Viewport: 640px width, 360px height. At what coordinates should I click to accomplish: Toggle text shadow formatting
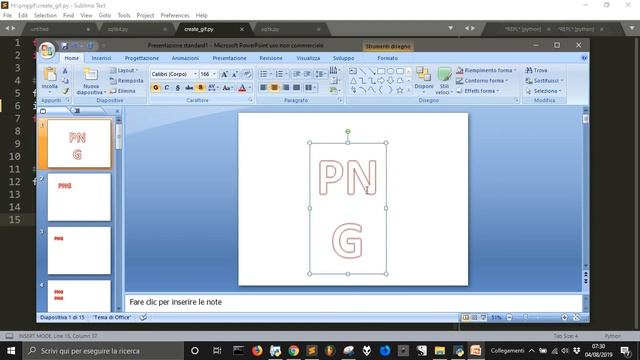point(200,88)
